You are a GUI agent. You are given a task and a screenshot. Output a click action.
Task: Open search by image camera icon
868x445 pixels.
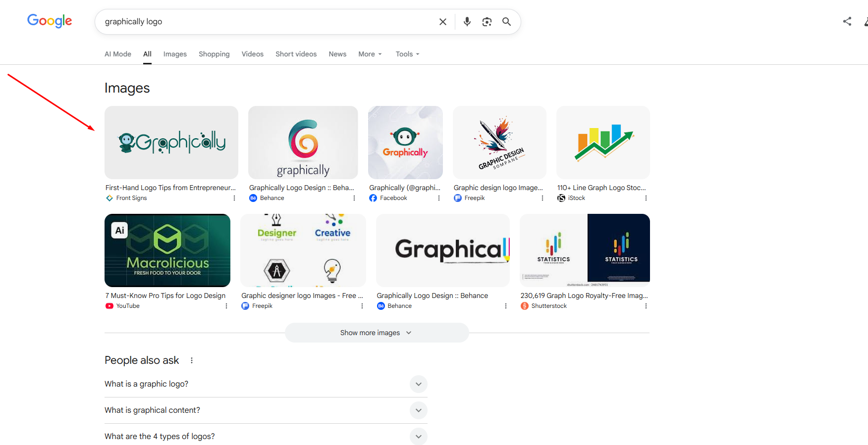coord(487,22)
